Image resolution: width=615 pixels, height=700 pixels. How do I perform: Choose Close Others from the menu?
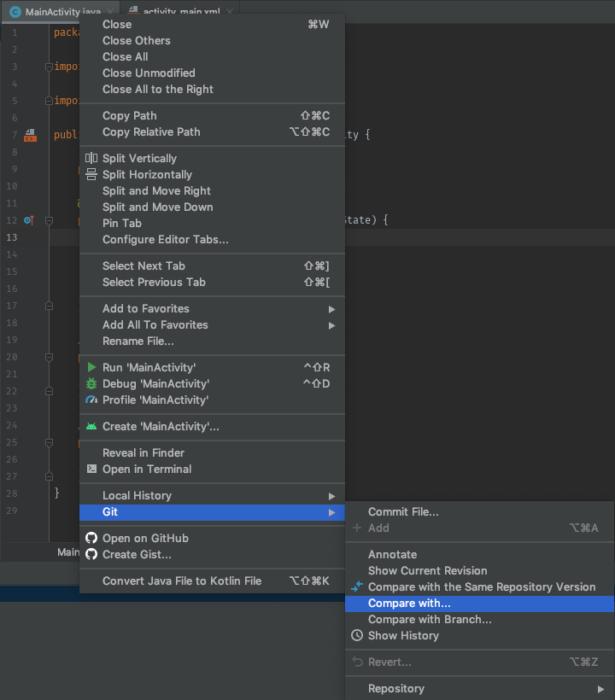click(x=136, y=40)
